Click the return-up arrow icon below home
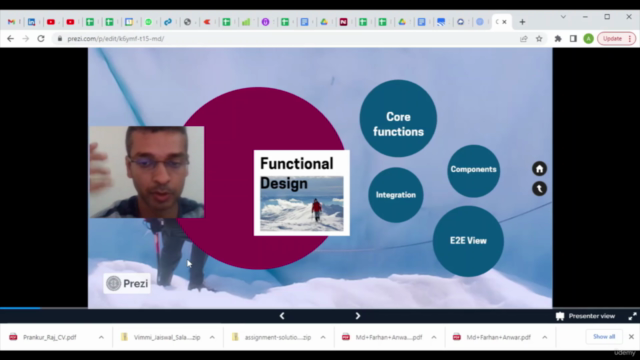The height and width of the screenshot is (360, 640). 539,189
